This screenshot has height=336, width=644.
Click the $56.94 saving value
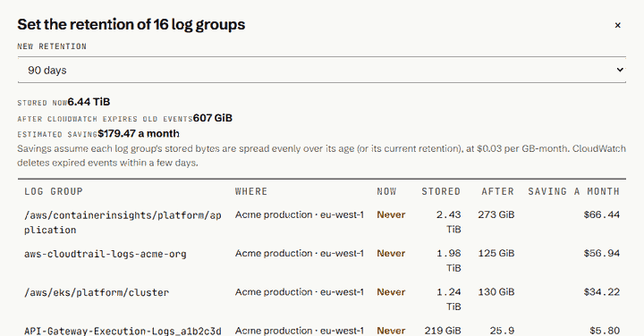[x=602, y=253]
